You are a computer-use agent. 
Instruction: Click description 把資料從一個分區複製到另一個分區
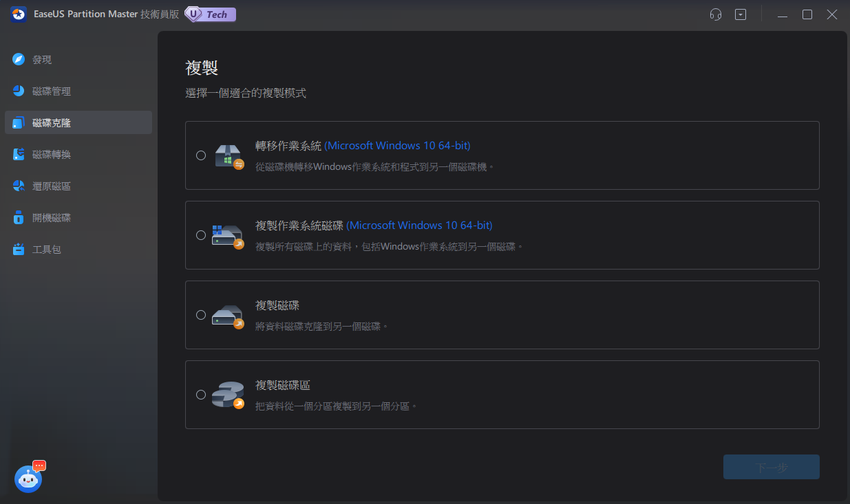click(337, 406)
